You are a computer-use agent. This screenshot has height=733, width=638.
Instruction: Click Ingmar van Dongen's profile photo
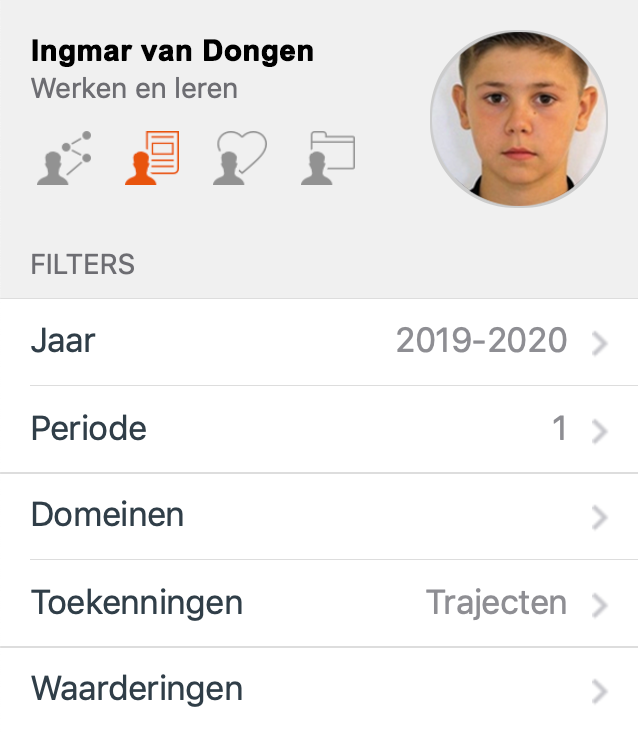click(x=519, y=119)
